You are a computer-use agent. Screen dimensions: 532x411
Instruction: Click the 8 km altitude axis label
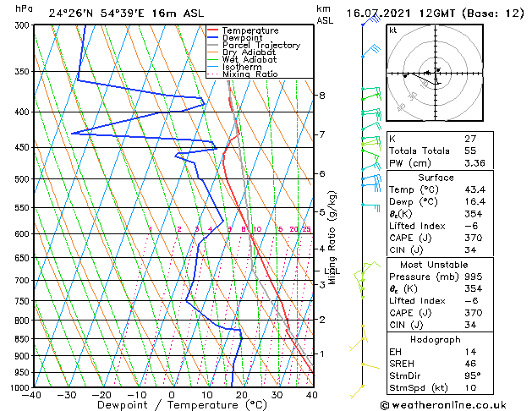pos(322,96)
